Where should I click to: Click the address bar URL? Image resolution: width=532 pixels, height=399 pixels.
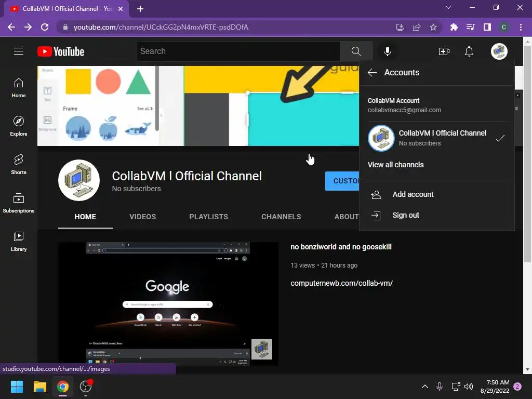click(x=161, y=27)
